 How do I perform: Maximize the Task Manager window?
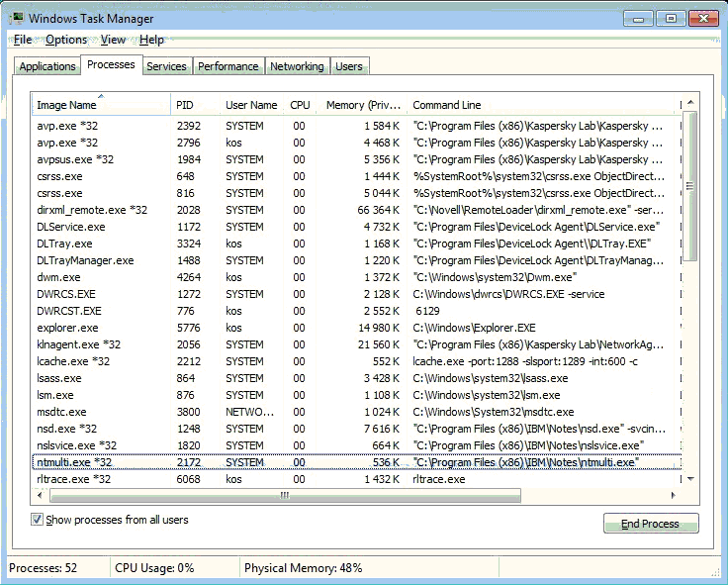tap(672, 18)
